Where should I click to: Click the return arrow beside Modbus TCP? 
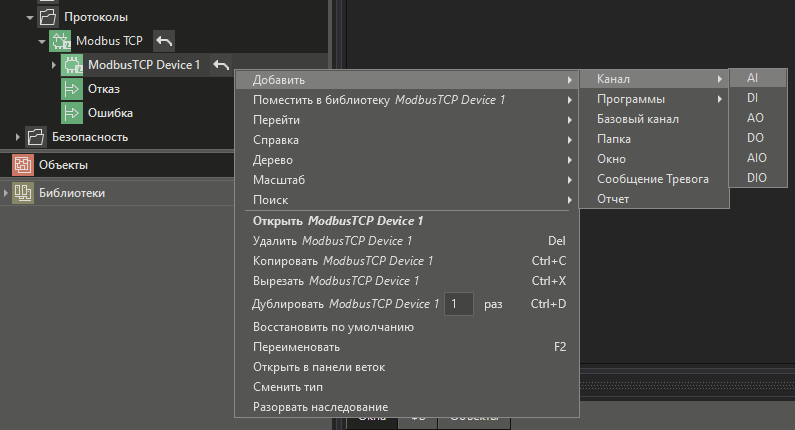pos(165,41)
